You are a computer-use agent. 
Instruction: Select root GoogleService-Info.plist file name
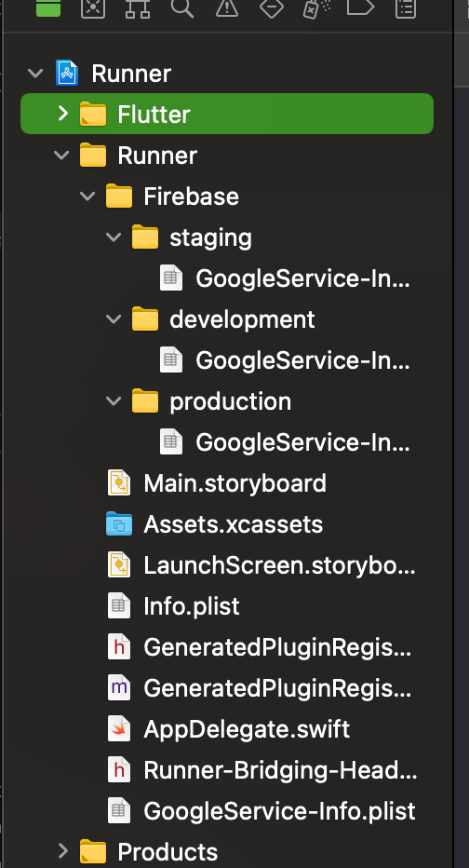click(x=279, y=811)
